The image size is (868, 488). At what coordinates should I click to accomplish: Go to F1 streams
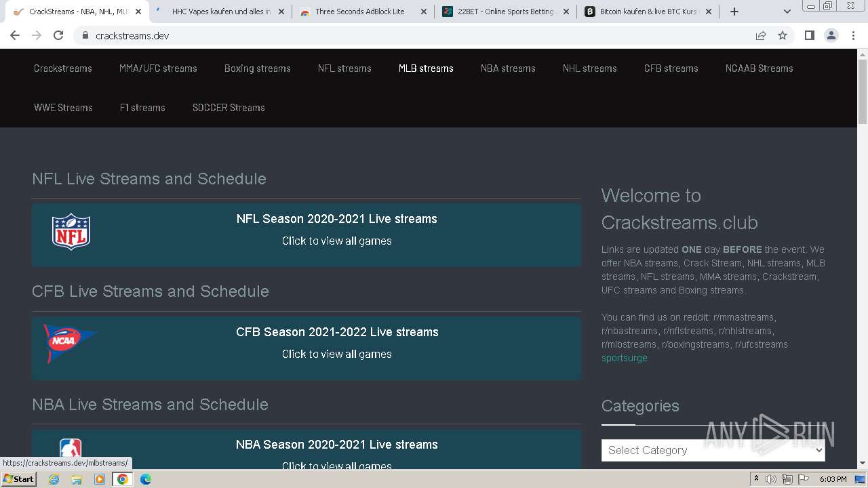[x=142, y=108]
